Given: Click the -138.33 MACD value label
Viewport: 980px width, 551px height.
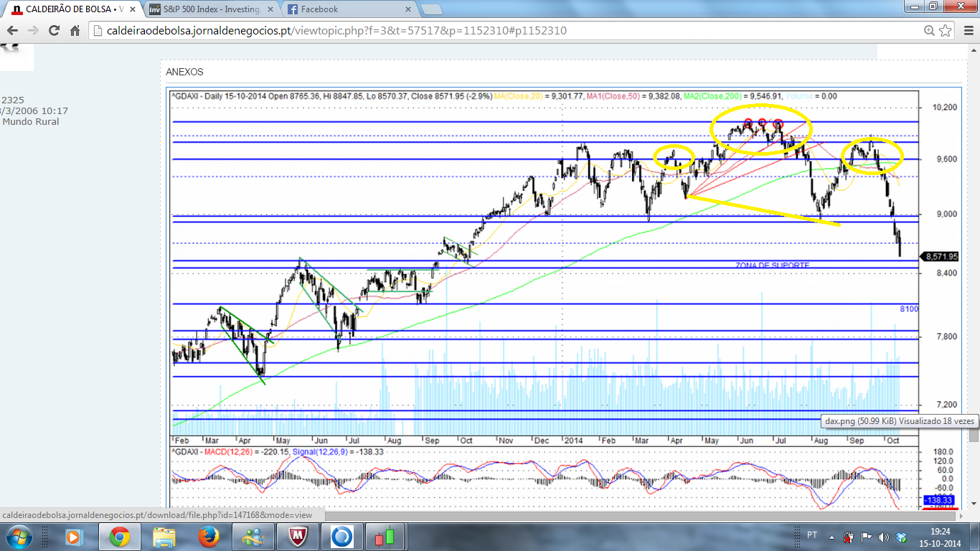Looking at the screenshot, I should pyautogui.click(x=938, y=499).
